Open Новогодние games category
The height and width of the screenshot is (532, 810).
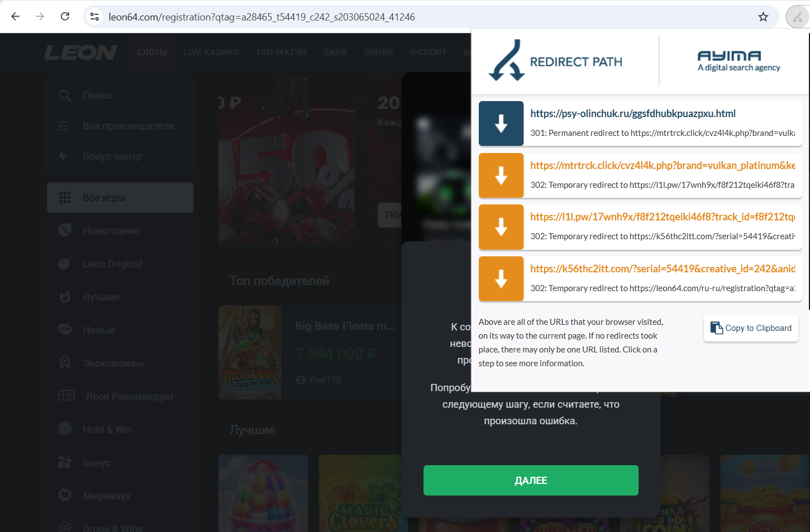(111, 231)
